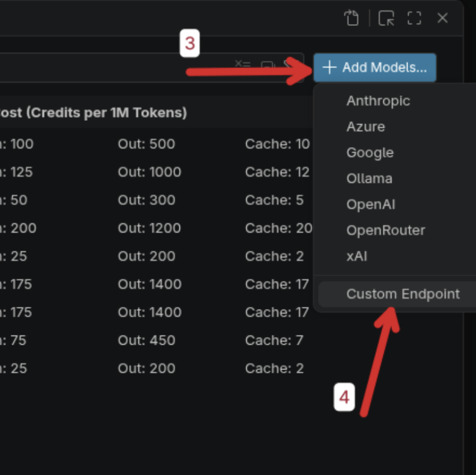The image size is (476, 475).
Task: Choose OpenAI in the dropdown menu
Action: coord(370,205)
